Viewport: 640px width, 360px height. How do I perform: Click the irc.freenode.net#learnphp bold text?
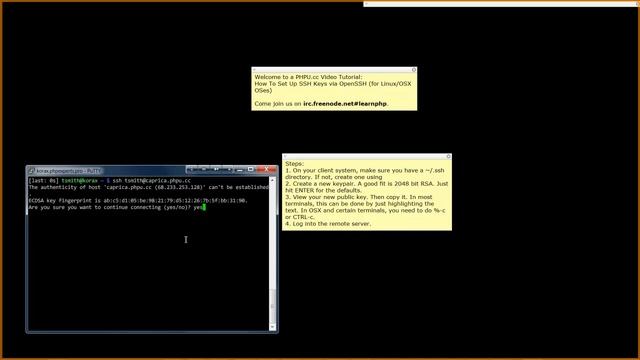tap(344, 104)
